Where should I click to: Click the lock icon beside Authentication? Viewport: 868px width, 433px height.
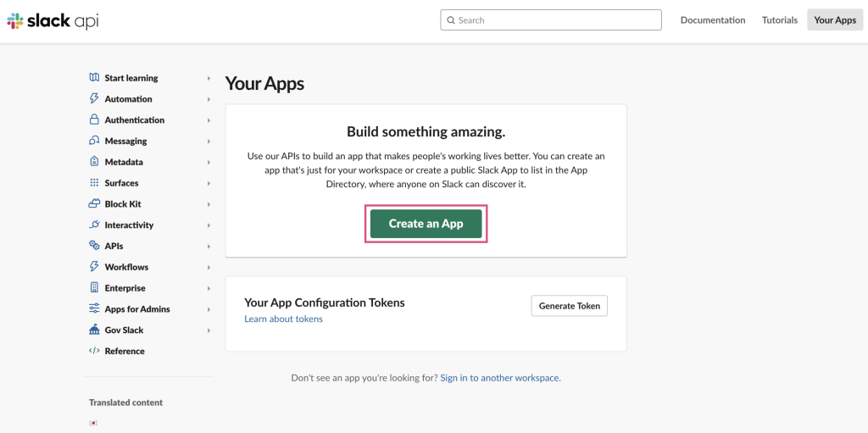[94, 120]
